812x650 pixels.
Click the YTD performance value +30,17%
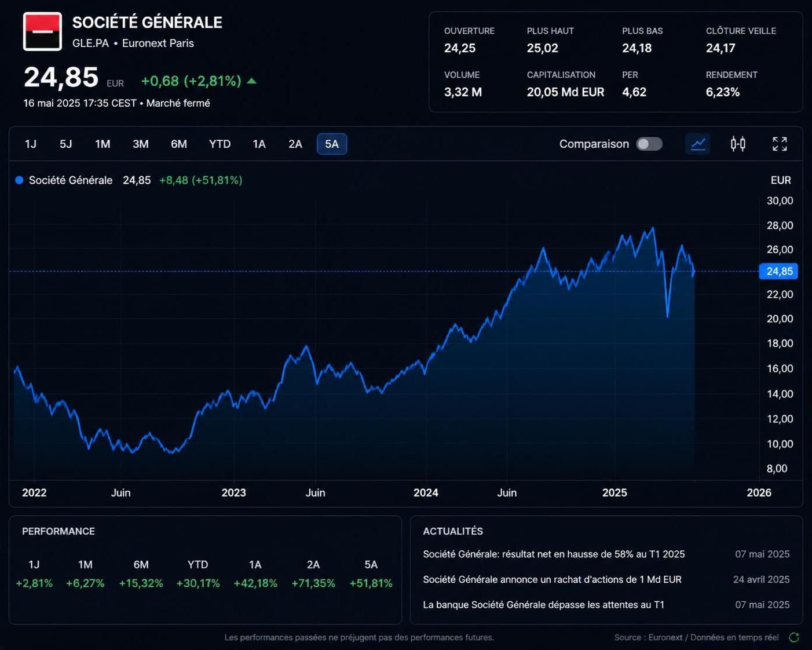click(198, 583)
